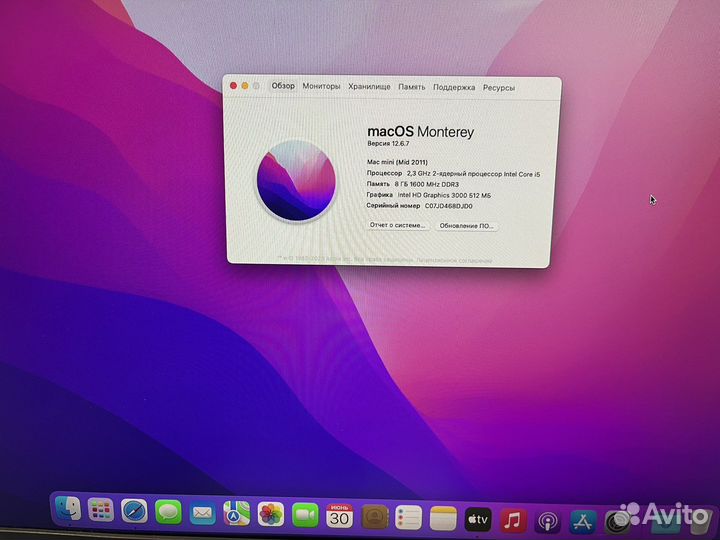Open the Contacts app icon
The height and width of the screenshot is (540, 720).
pyautogui.click(x=374, y=517)
